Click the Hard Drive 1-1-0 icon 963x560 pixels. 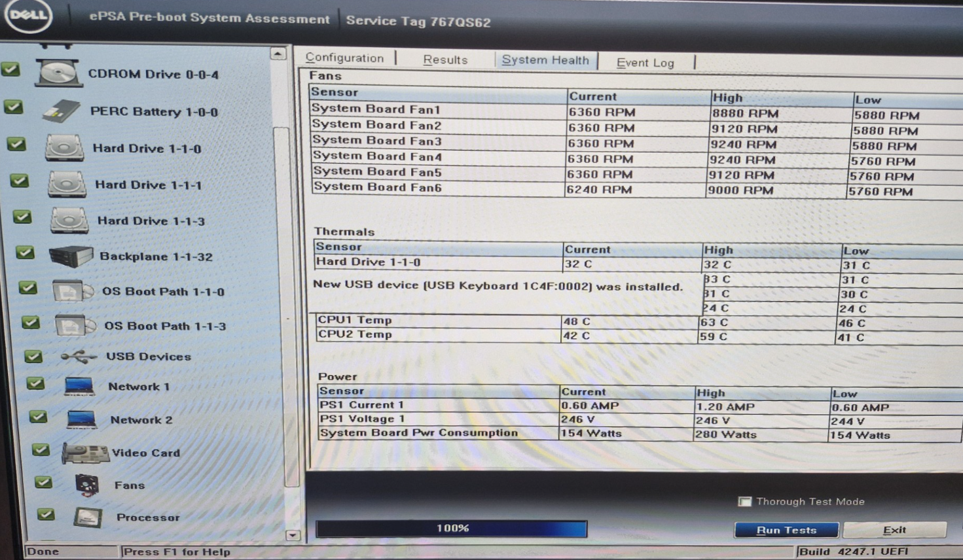point(64,148)
